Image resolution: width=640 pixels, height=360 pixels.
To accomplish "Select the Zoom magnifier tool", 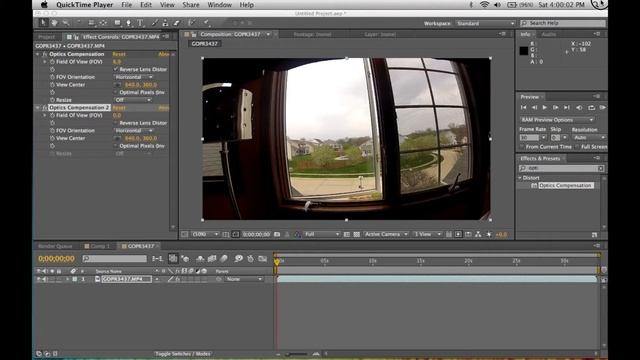I will (66, 23).
